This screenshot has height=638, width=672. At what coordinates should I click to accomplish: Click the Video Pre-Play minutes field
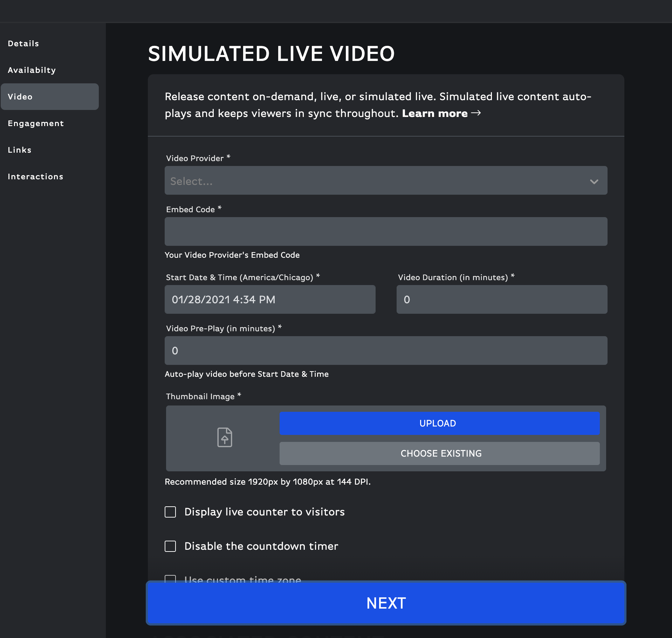coord(386,351)
